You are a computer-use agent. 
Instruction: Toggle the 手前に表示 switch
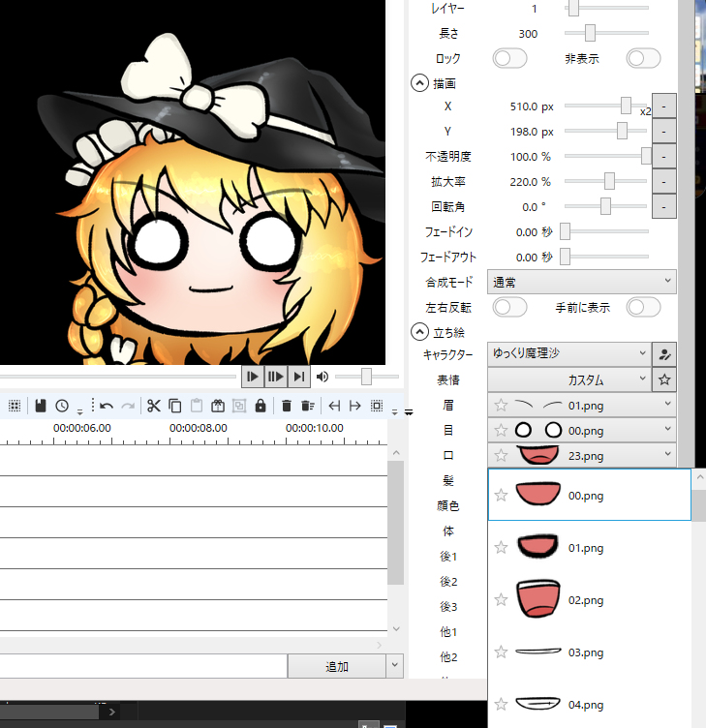point(643,307)
